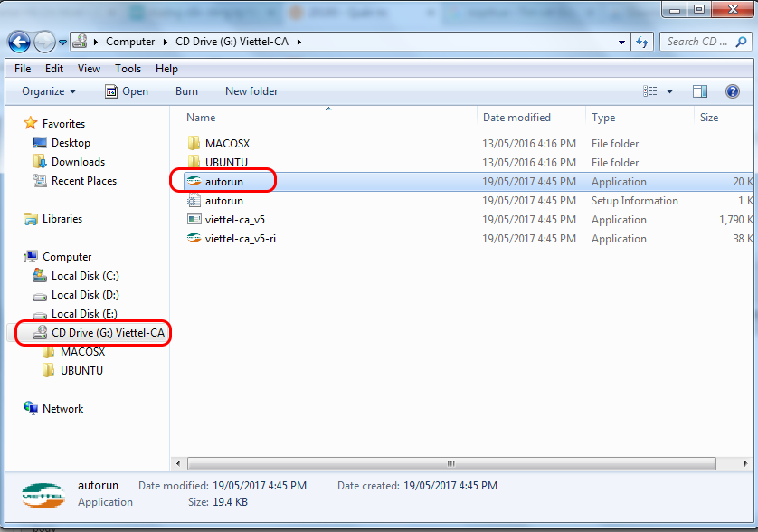Open the view options dropdown arrow
Image resolution: width=758 pixels, height=532 pixels.
pos(669,91)
